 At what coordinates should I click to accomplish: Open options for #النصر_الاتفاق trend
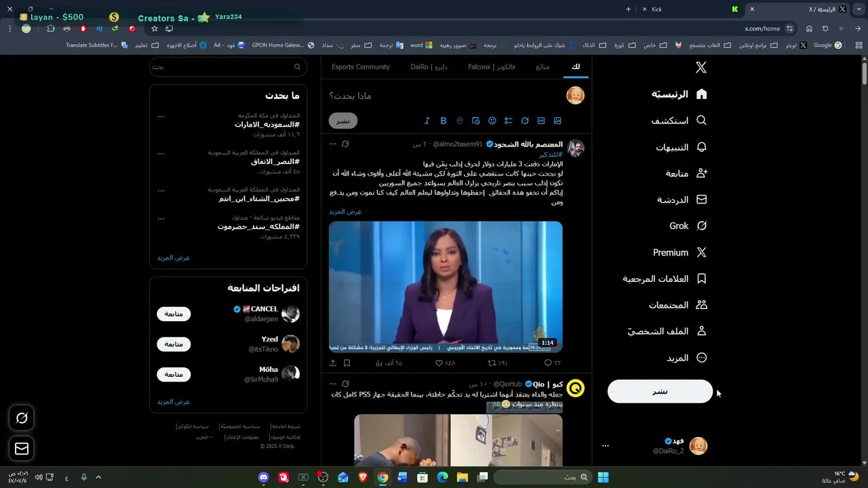coord(161,153)
